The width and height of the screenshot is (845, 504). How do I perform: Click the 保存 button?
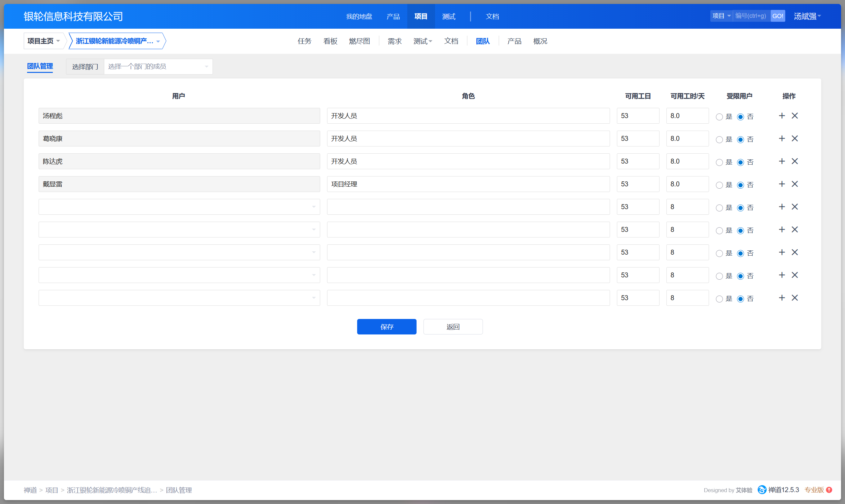[x=386, y=327]
